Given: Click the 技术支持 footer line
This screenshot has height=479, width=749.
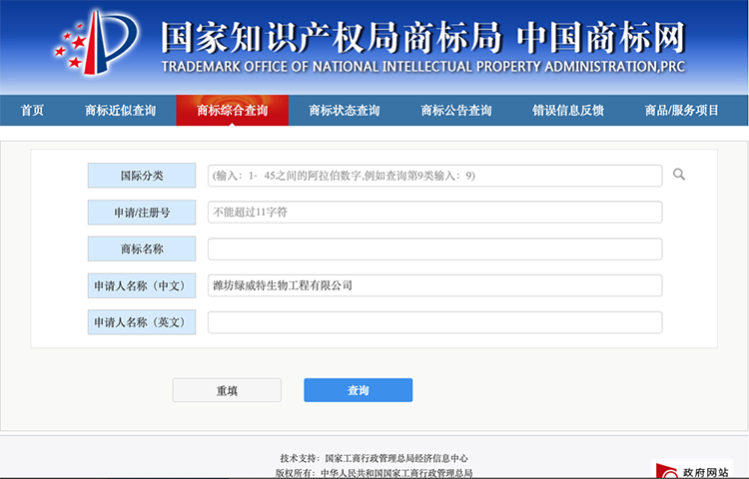Looking at the screenshot, I should pos(374,458).
